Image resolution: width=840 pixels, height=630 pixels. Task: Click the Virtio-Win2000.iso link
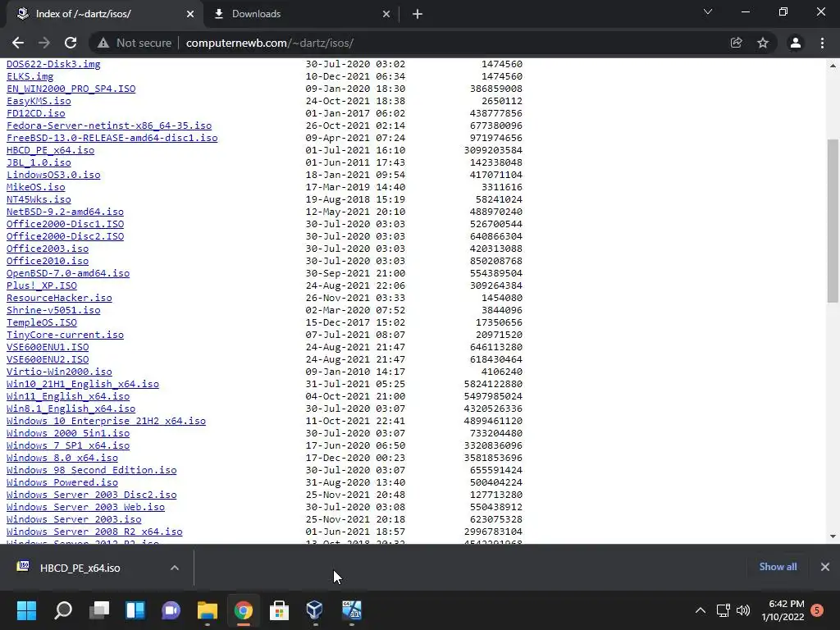59,372
